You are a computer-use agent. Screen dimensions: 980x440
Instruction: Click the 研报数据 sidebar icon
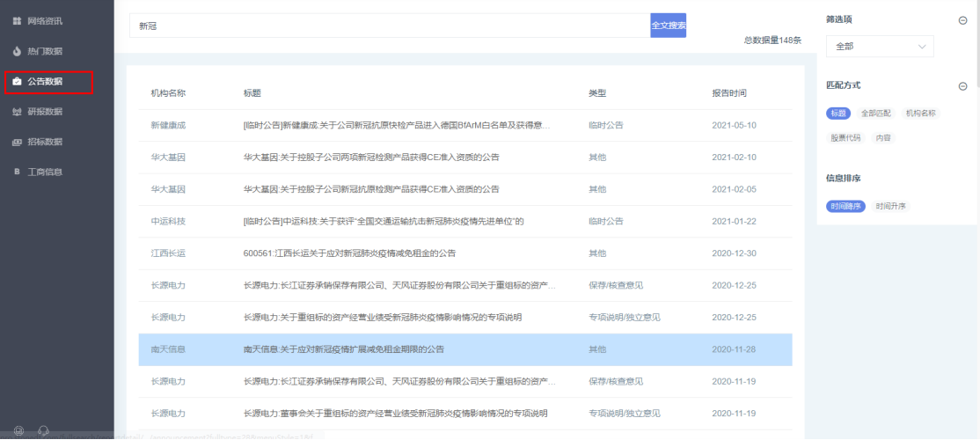(17, 112)
